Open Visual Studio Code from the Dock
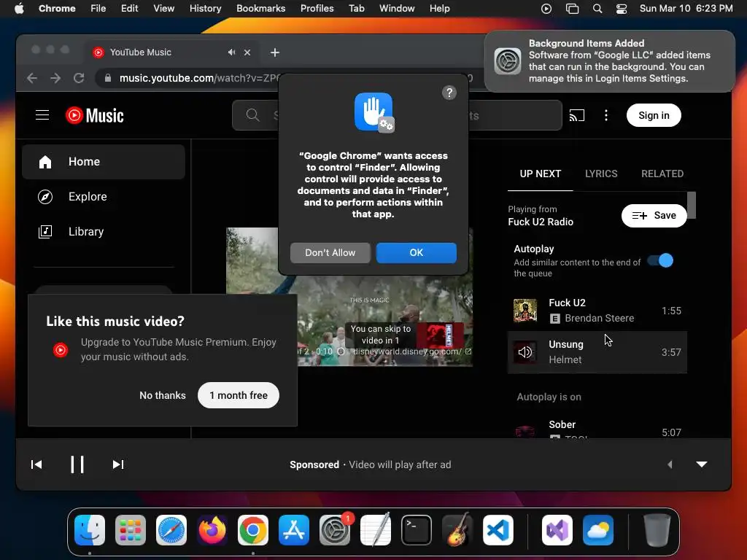This screenshot has width=747, height=560. 498,530
